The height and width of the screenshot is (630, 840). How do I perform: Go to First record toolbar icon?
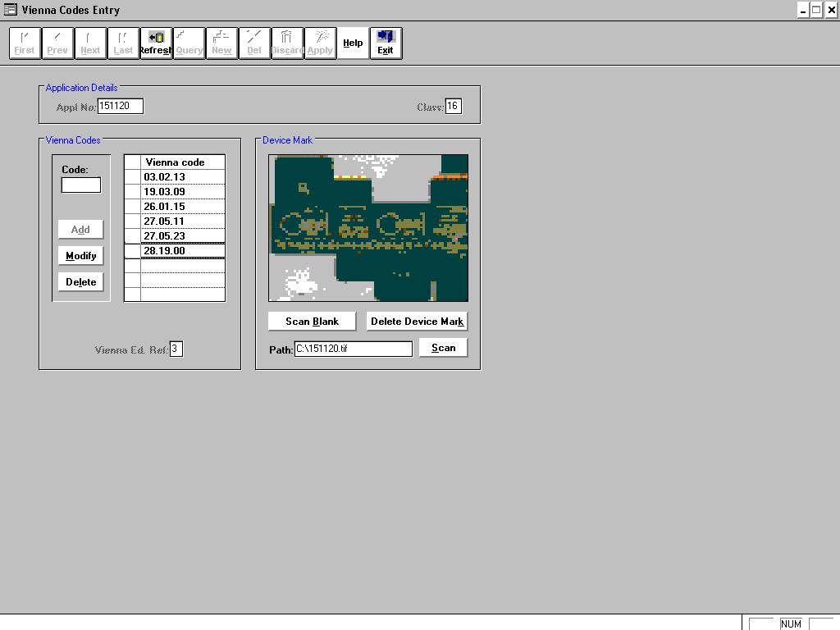coord(25,43)
